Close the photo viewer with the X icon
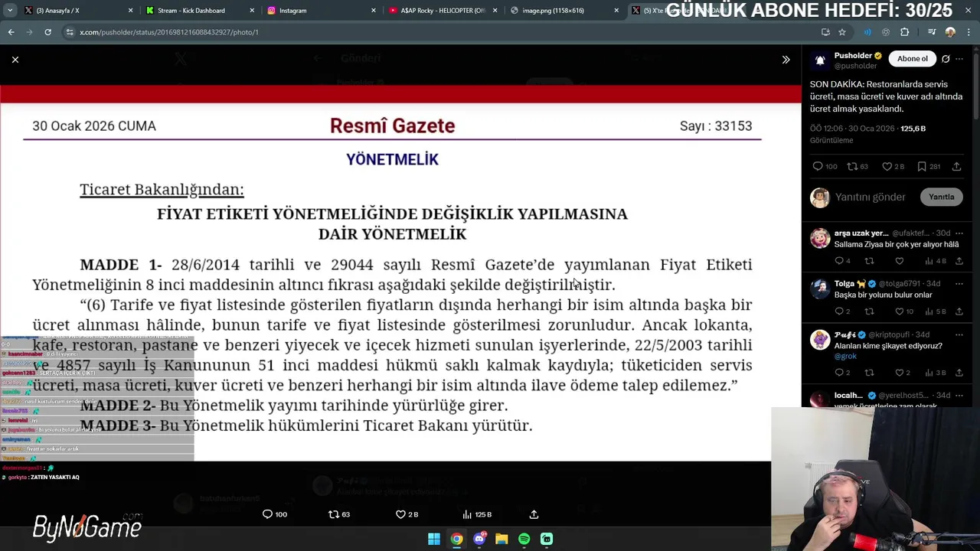The height and width of the screenshot is (551, 980). pyautogui.click(x=15, y=60)
